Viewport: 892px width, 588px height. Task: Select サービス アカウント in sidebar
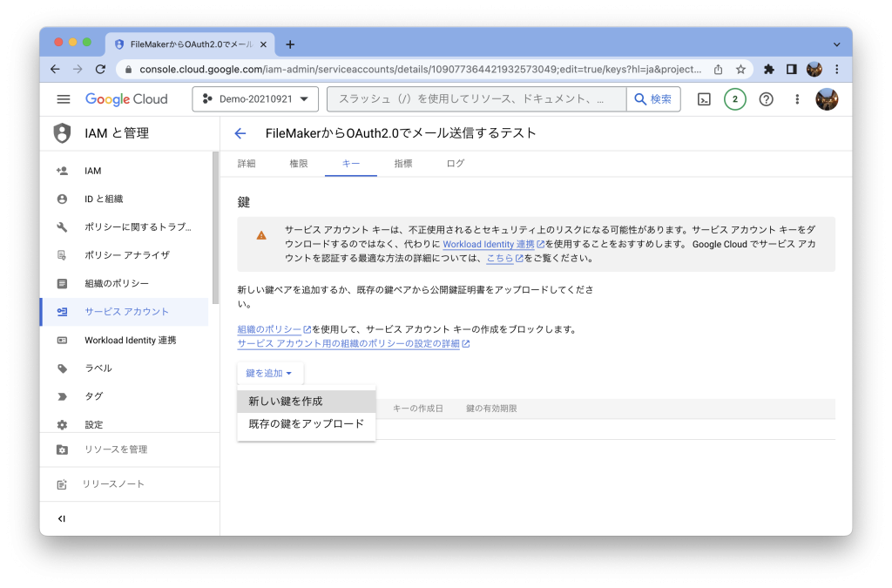(x=125, y=312)
